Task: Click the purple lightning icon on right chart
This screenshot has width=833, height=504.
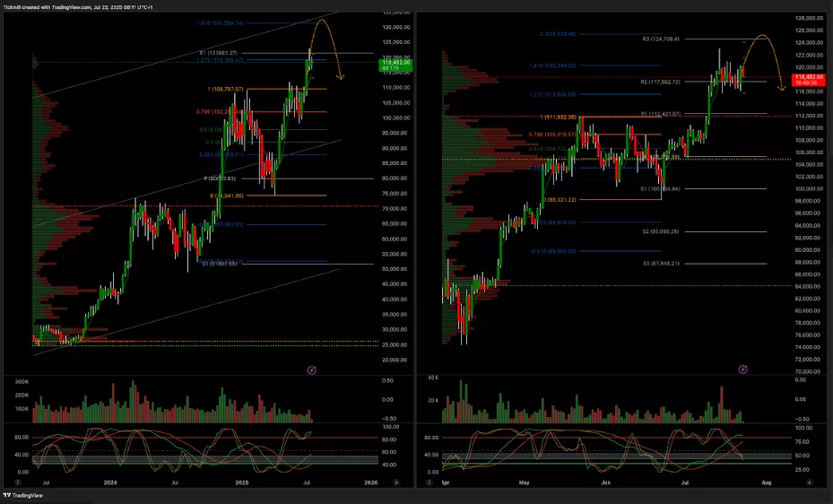Action: pos(742,369)
